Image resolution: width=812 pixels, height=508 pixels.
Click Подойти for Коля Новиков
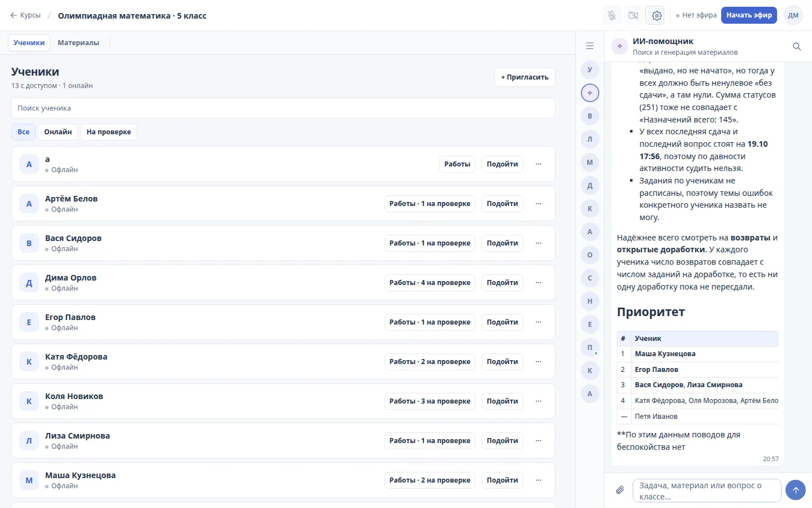[x=502, y=401]
